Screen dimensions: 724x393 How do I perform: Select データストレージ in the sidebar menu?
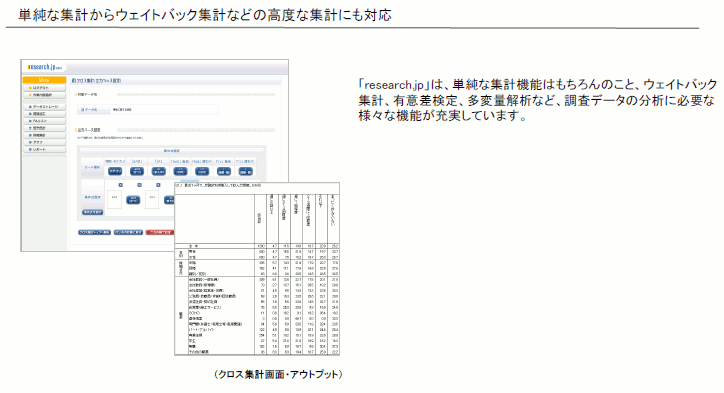pyautogui.click(x=44, y=107)
